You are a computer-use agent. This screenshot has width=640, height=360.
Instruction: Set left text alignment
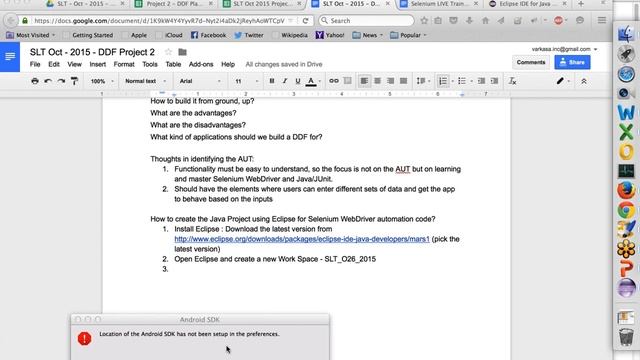point(364,81)
